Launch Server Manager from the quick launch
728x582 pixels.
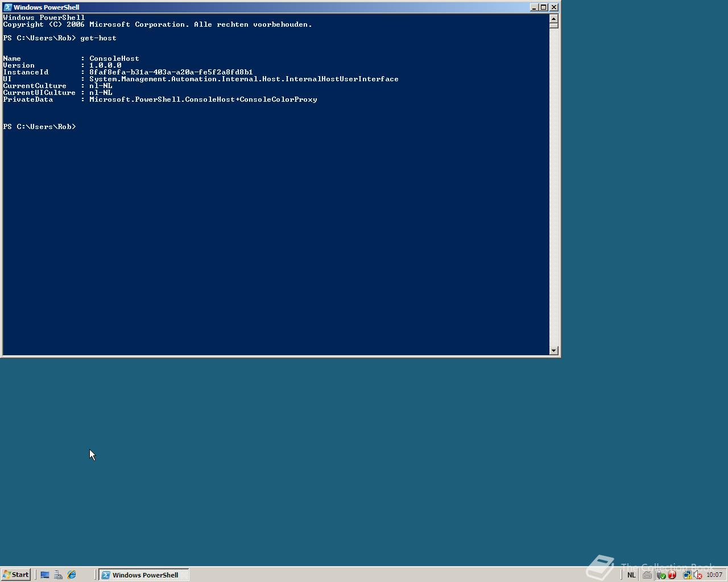tap(58, 575)
